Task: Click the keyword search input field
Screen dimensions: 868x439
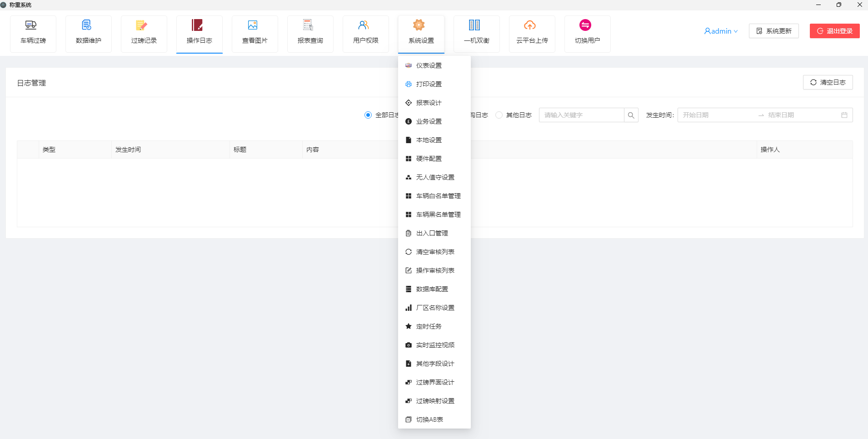Action: [581, 115]
